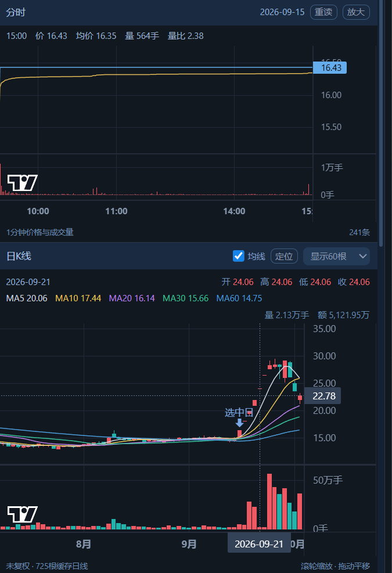Click the 16.43 current price label
The width and height of the screenshot is (392, 573).
[330, 67]
